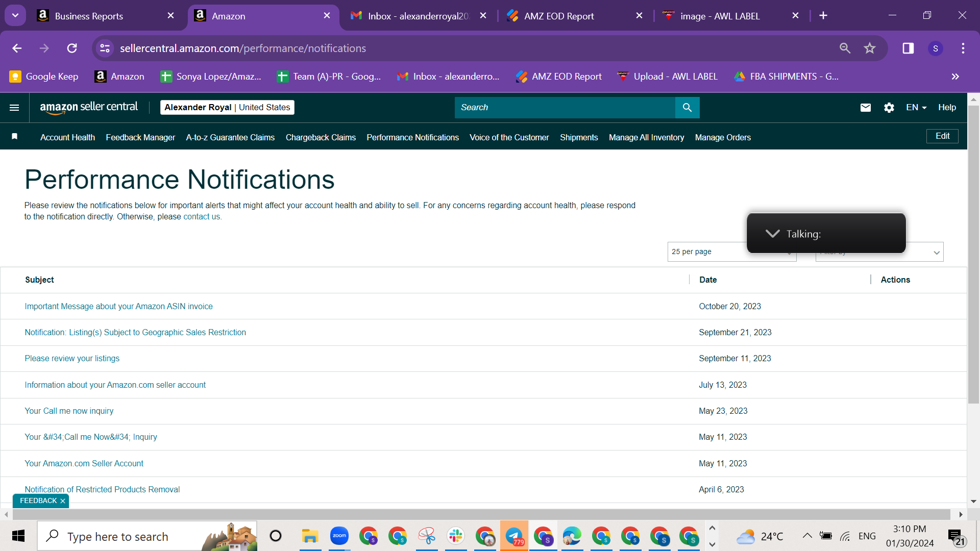Click the Cortana circle icon on the taskbar
The height and width of the screenshot is (551, 980).
[x=276, y=536]
